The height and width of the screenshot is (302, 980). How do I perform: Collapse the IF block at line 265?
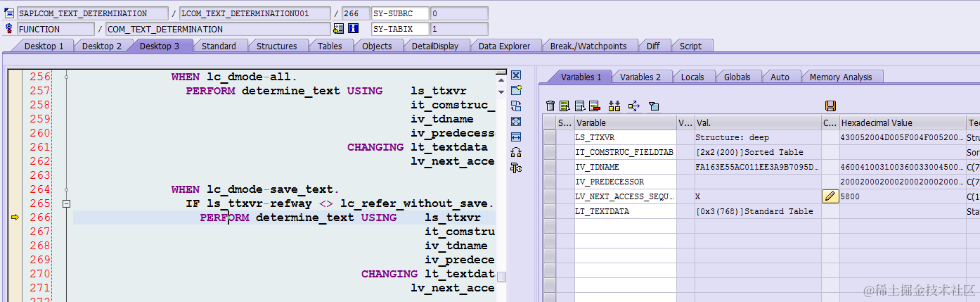[67, 203]
